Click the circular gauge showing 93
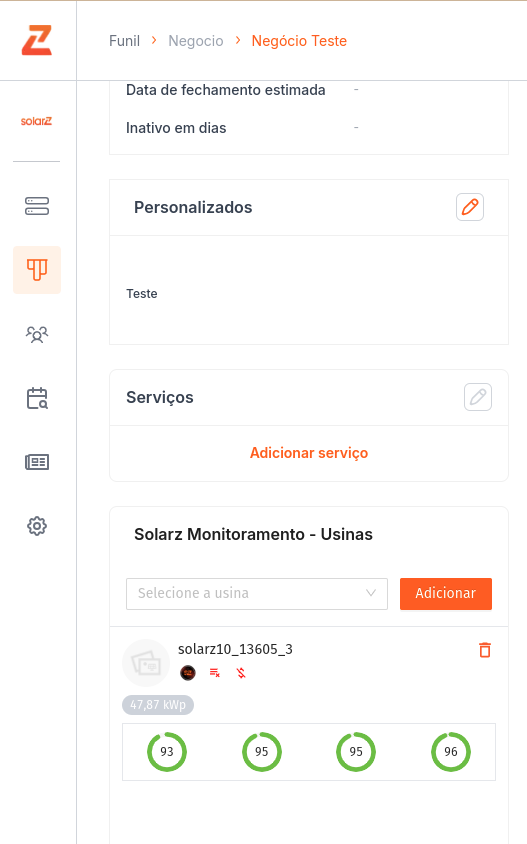The image size is (527, 844). tap(167, 751)
